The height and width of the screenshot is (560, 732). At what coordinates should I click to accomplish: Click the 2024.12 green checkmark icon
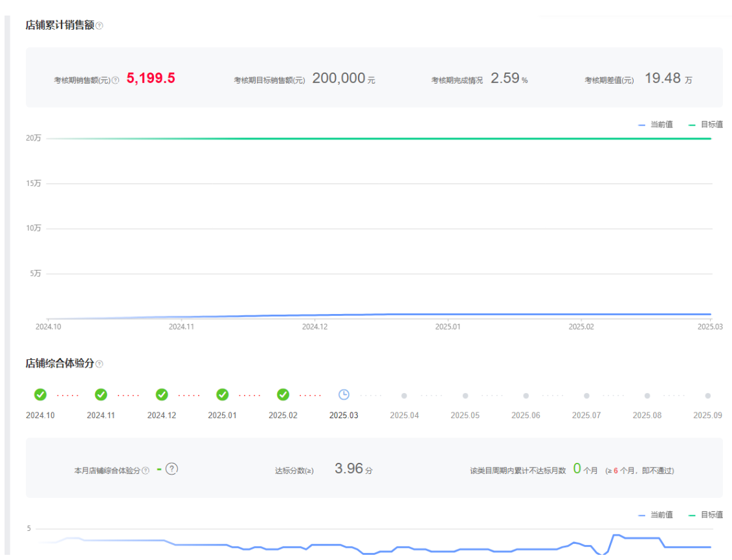(162, 395)
